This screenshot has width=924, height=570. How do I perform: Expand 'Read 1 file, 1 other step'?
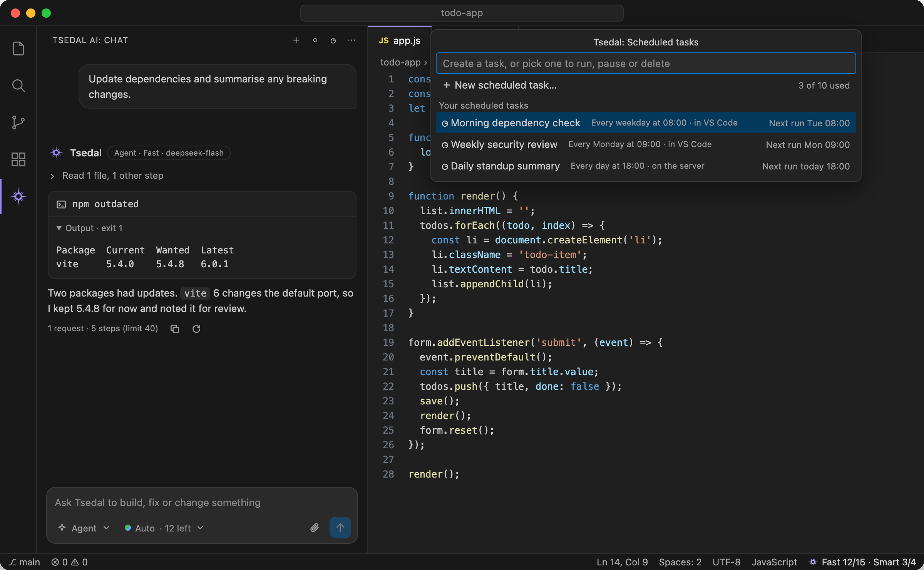pyautogui.click(x=107, y=176)
